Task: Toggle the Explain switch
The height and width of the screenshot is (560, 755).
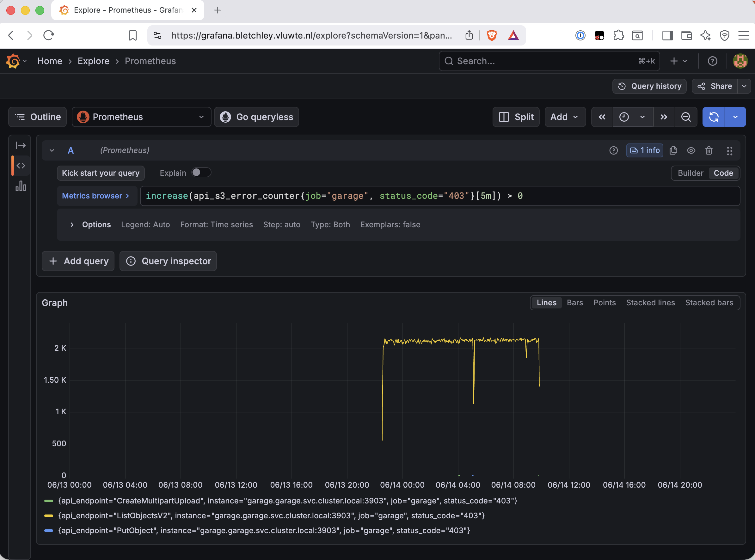Action: pos(201,173)
